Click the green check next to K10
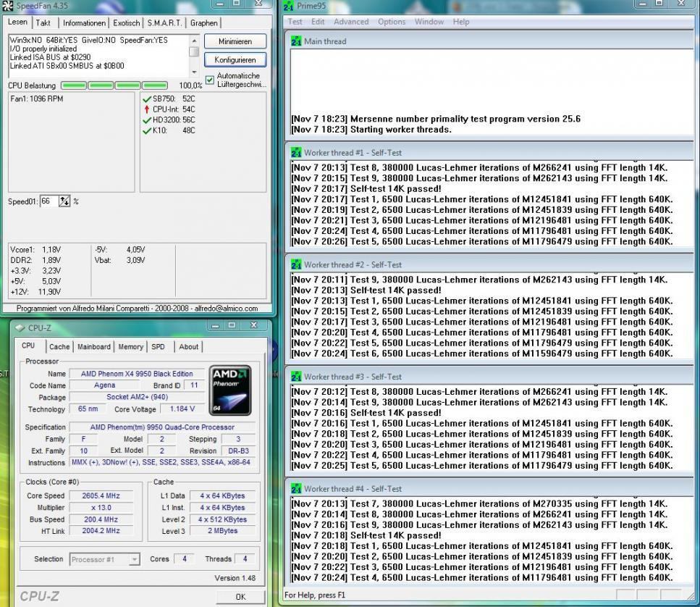700x607 pixels. [x=146, y=131]
